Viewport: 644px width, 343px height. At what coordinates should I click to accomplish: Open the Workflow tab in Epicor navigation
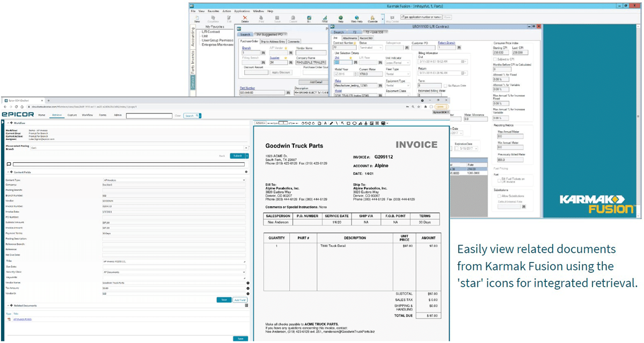pos(87,115)
